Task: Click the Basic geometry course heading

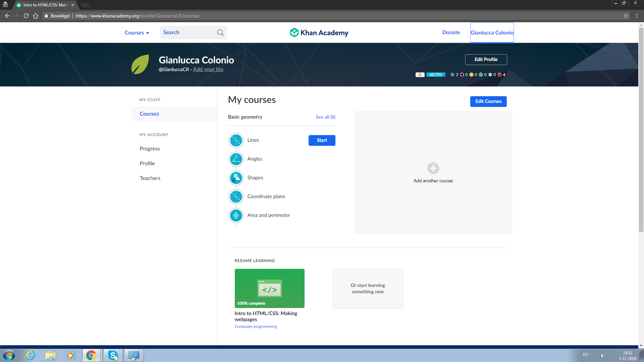Action: (245, 117)
